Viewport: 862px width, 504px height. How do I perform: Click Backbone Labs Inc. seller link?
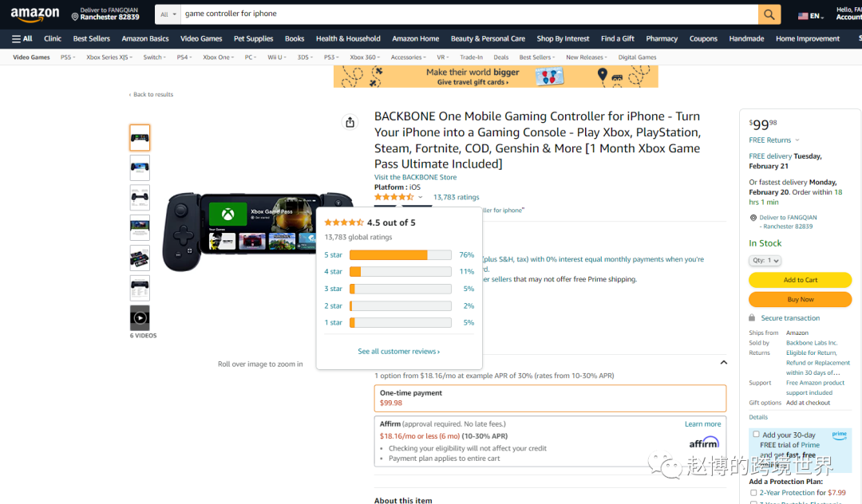(812, 343)
